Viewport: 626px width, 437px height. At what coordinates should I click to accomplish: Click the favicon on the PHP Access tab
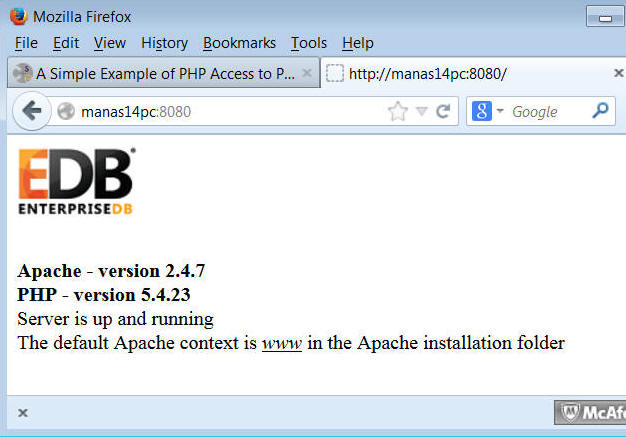point(22,73)
